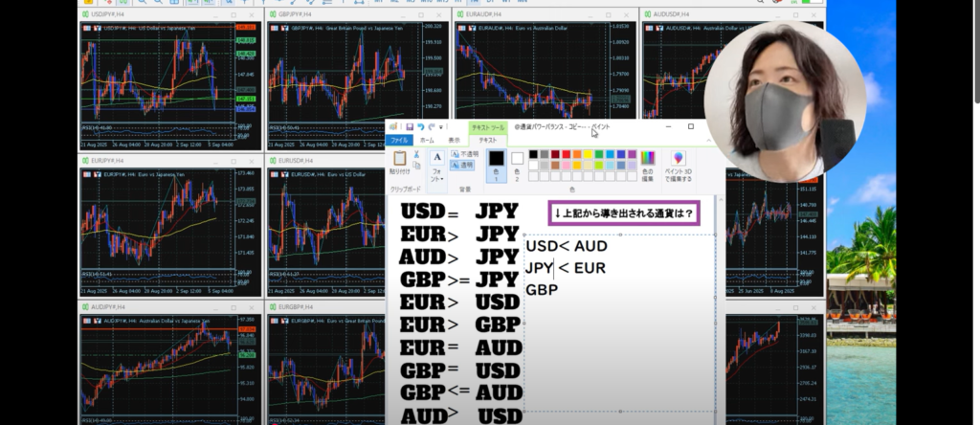Click the Paint canvas scrollbar up arrow
Image resolution: width=980 pixels, height=425 pixels.
(x=721, y=200)
